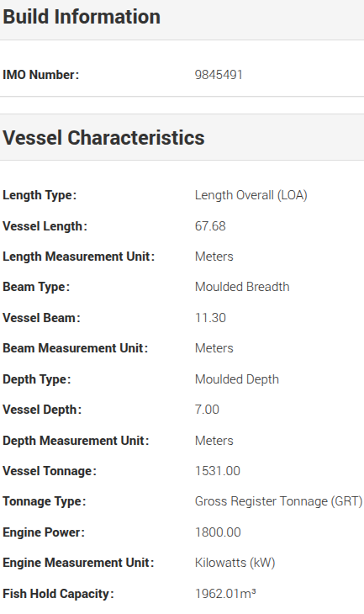Click the Vessel Length value 67.68

[210, 226]
